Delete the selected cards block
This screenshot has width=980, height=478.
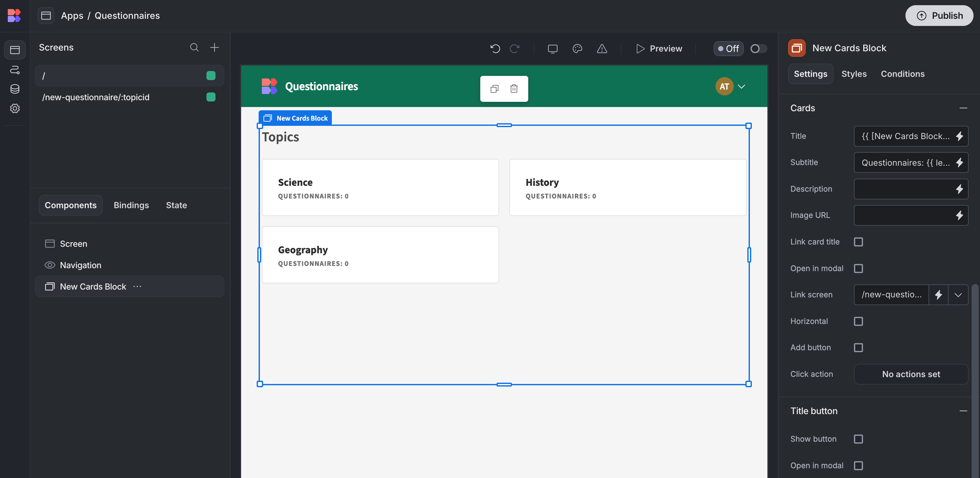pyautogui.click(x=514, y=89)
